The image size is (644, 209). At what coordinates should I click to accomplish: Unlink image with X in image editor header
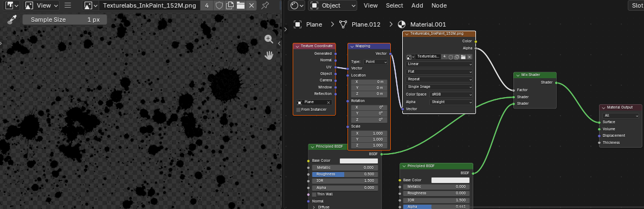252,5
